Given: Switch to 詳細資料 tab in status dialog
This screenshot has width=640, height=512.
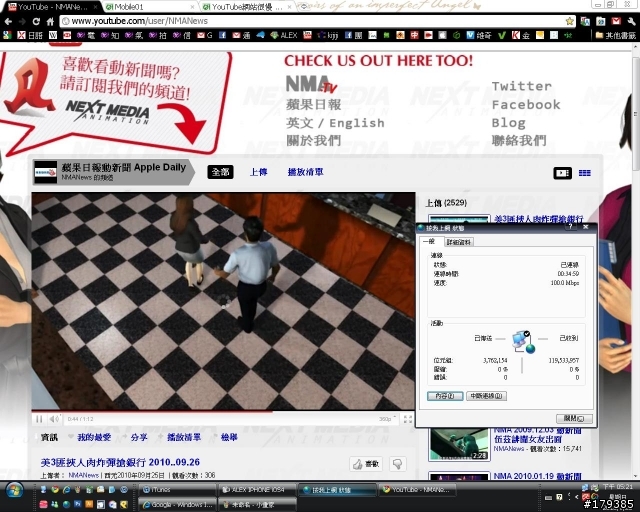Looking at the screenshot, I should click(x=459, y=242).
